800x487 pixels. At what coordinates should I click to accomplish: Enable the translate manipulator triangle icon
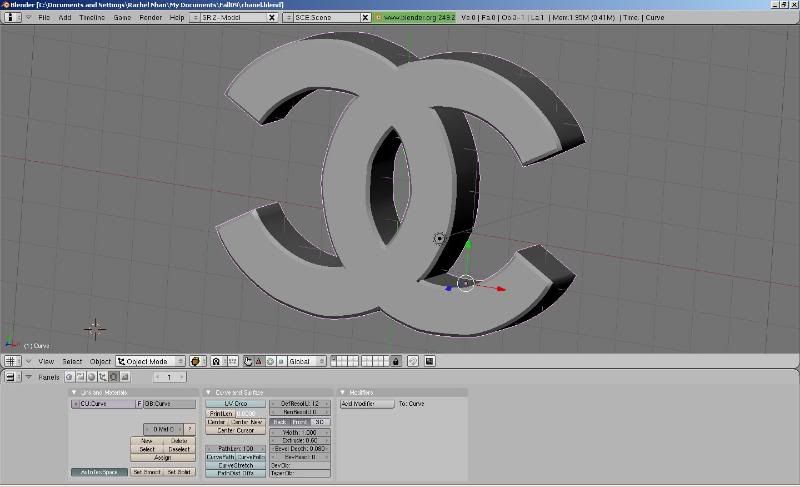[259, 361]
